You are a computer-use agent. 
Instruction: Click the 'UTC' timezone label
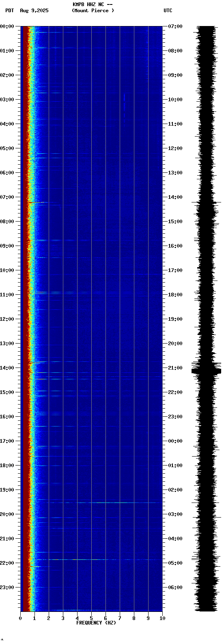[x=168, y=11]
